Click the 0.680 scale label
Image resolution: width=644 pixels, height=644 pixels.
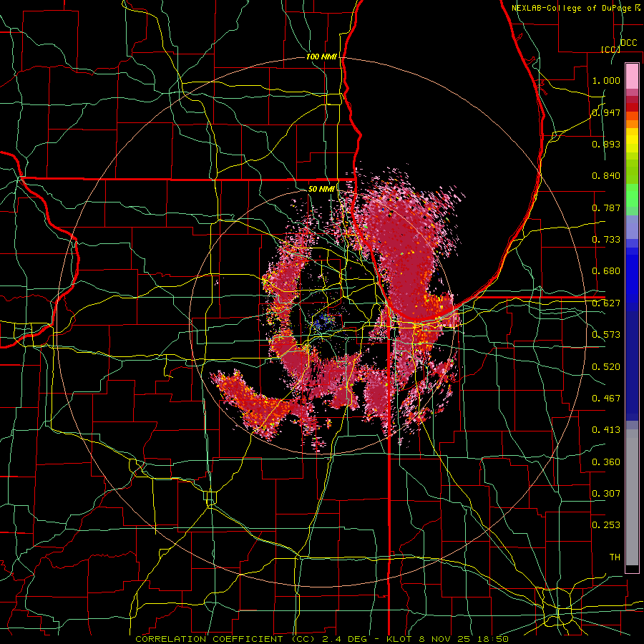point(606,271)
